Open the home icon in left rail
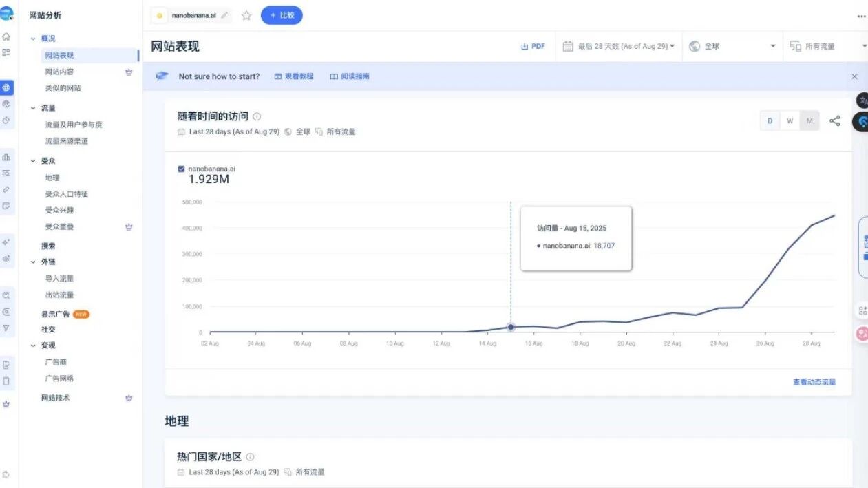 pyautogui.click(x=6, y=36)
